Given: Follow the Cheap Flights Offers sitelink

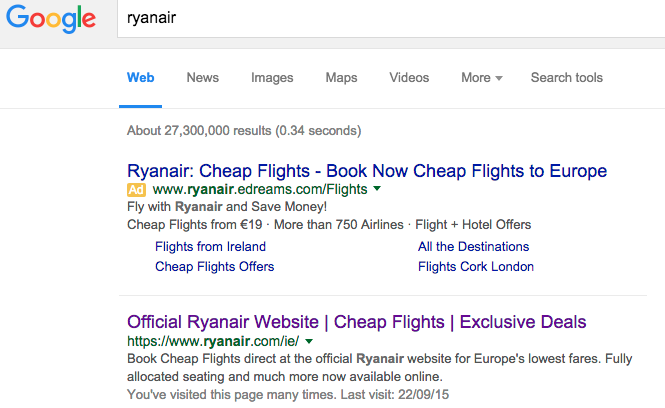Looking at the screenshot, I should tap(215, 266).
